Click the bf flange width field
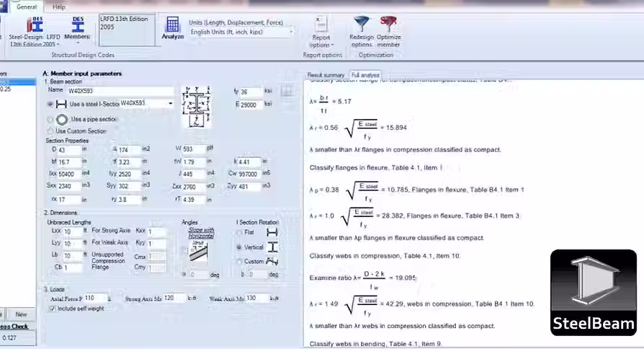 69,162
